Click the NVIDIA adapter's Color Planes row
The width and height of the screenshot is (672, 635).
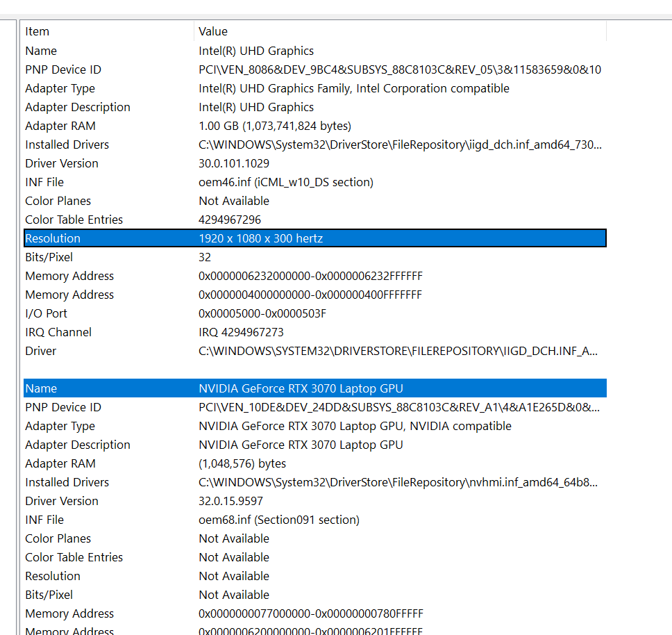click(x=315, y=538)
